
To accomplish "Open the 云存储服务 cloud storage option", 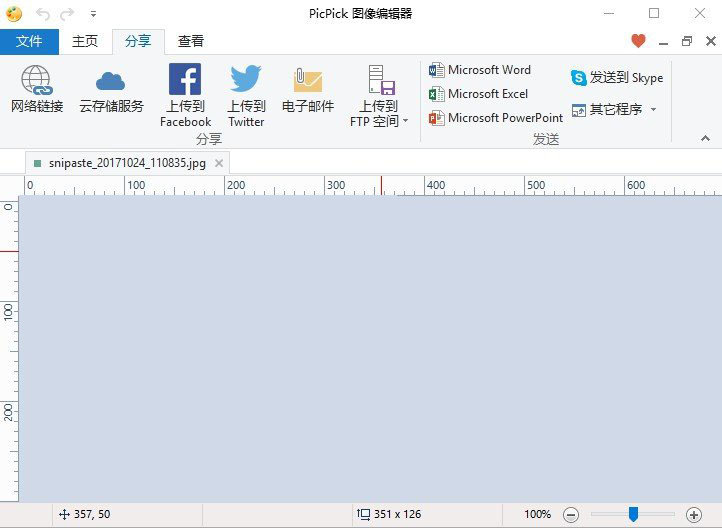I will point(111,90).
